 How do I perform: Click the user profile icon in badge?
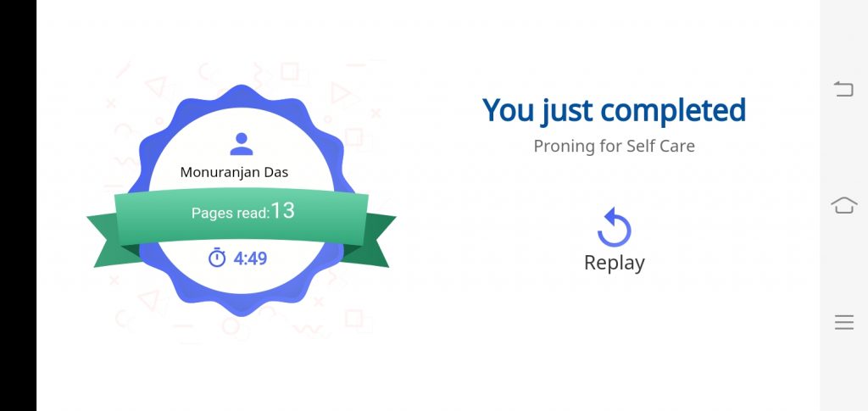point(242,144)
